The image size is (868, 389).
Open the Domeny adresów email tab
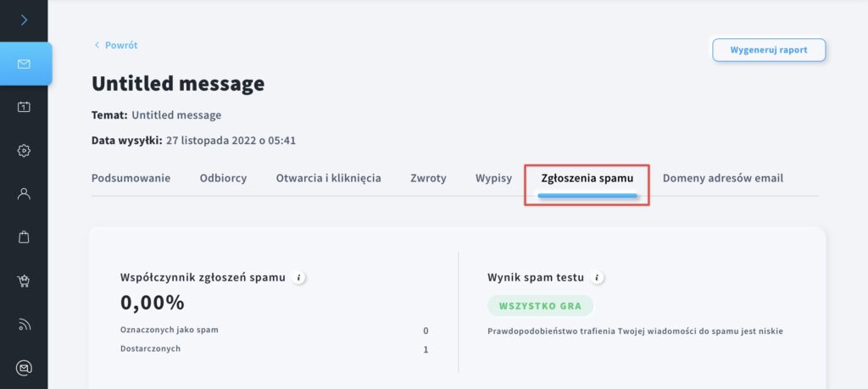723,178
